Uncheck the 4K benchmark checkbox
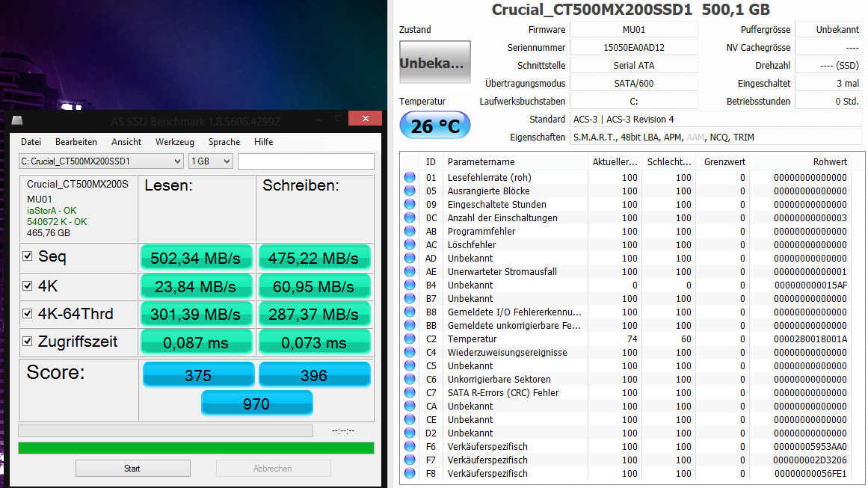The height and width of the screenshot is (488, 868). tap(27, 285)
